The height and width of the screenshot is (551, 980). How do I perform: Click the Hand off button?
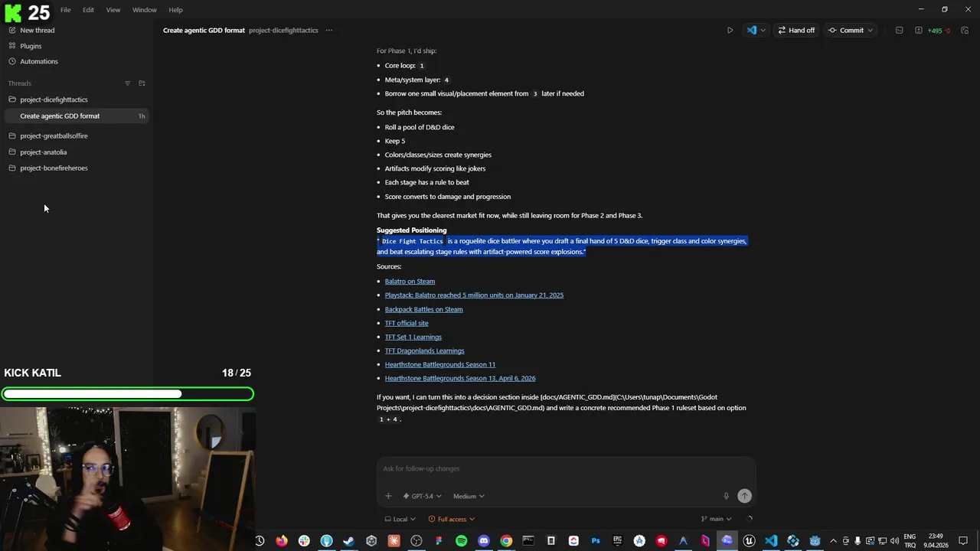(796, 31)
